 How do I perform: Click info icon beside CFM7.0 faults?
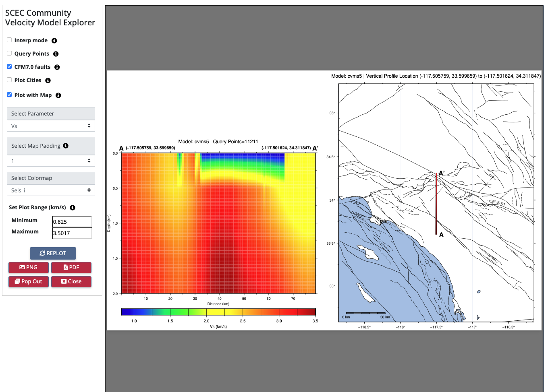coord(57,67)
